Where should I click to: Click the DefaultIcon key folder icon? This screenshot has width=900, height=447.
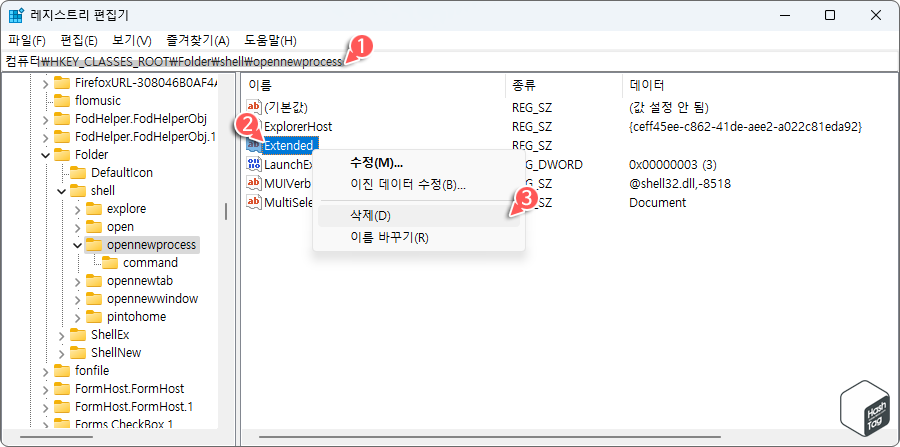pyautogui.click(x=78, y=172)
